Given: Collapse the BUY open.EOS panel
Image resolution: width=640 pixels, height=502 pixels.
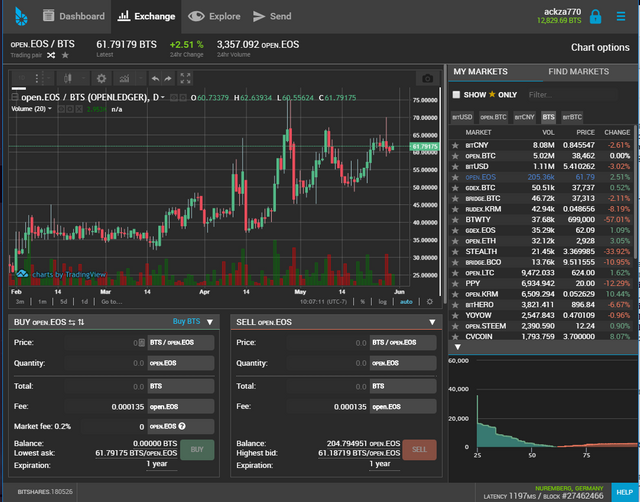Looking at the screenshot, I should [210, 322].
